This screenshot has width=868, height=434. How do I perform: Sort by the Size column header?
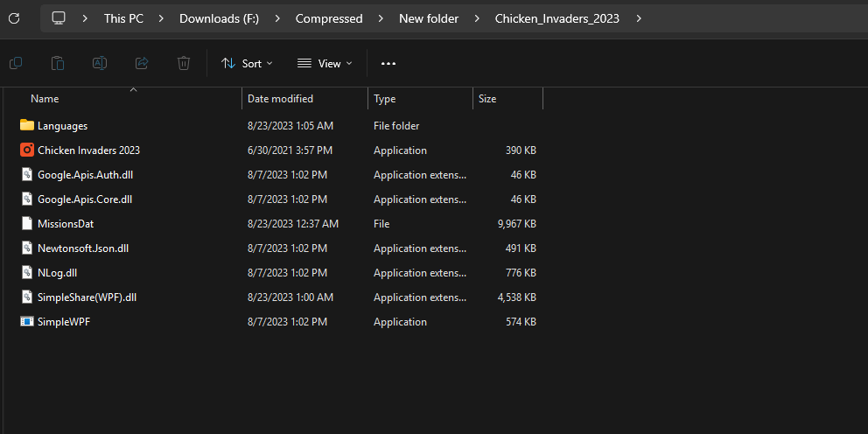click(487, 99)
